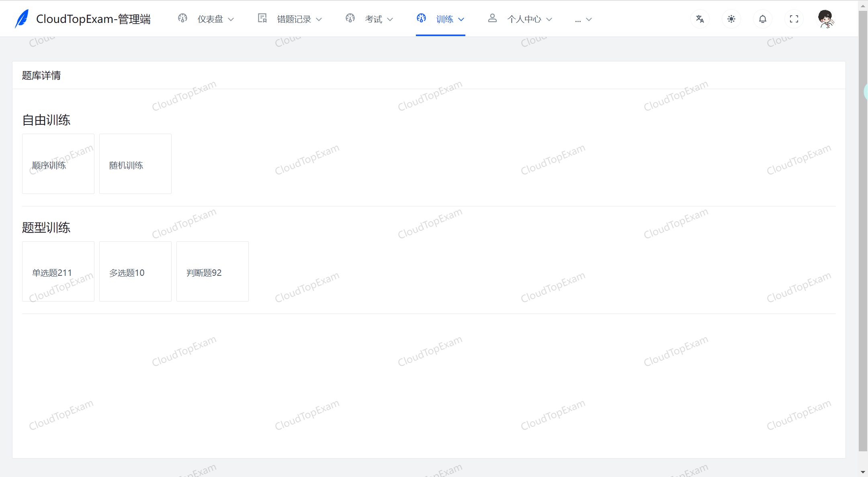Image resolution: width=868 pixels, height=477 pixels.
Task: Click the wrong-question record icon
Action: pos(262,18)
